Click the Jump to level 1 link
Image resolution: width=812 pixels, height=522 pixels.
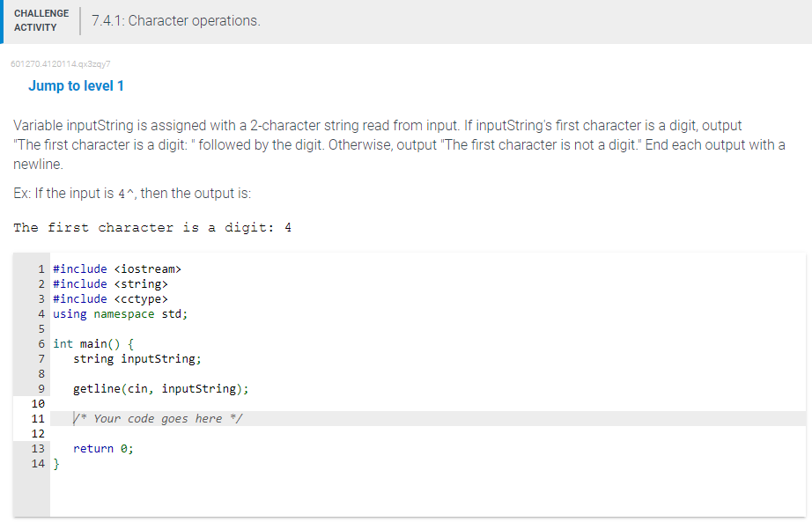click(76, 85)
